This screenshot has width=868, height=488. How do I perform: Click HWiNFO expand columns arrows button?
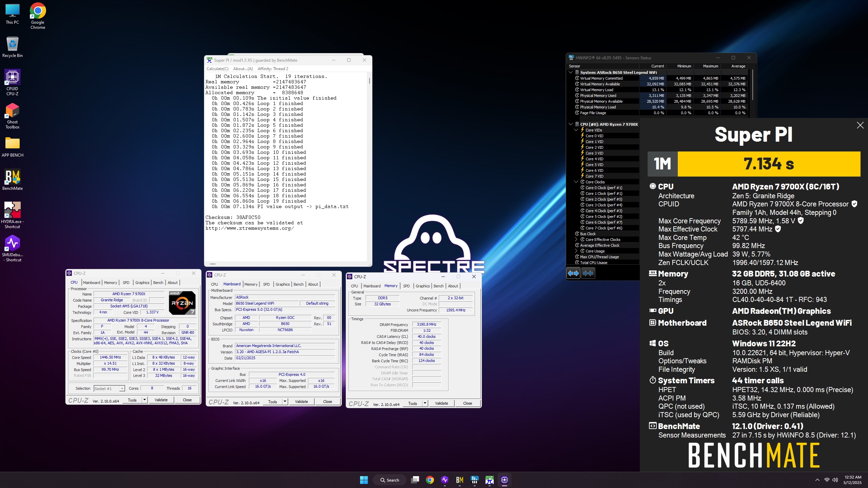(573, 273)
